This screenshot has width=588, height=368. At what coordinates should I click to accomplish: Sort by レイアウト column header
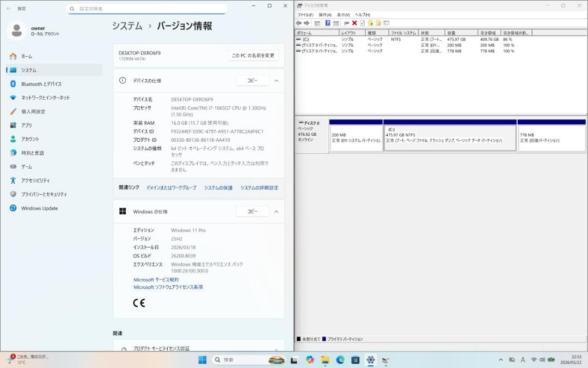pos(352,33)
